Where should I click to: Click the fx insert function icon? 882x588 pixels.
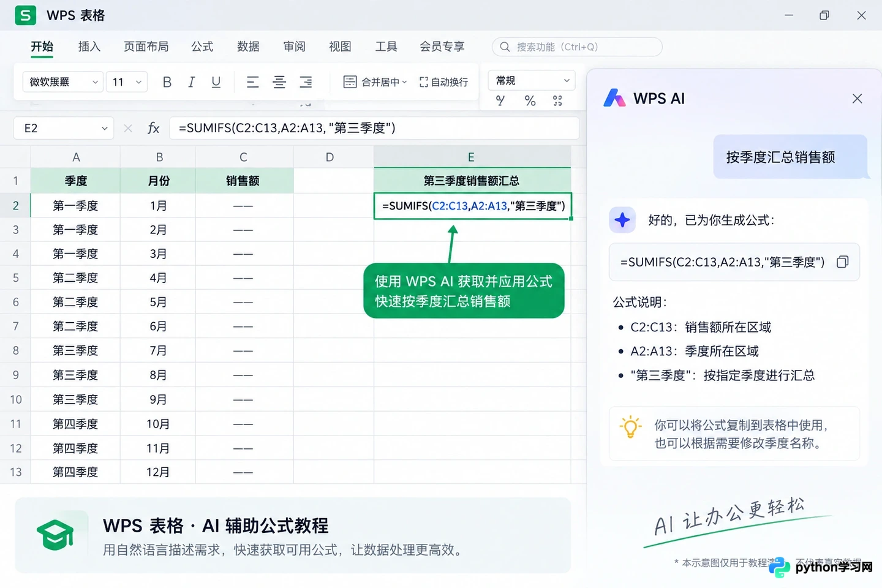[x=153, y=128]
